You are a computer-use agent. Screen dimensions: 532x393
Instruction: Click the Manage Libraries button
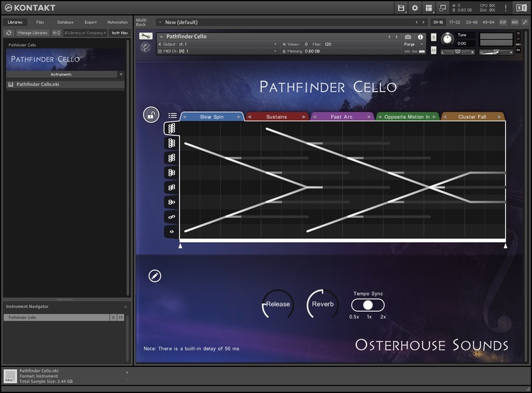pos(33,32)
